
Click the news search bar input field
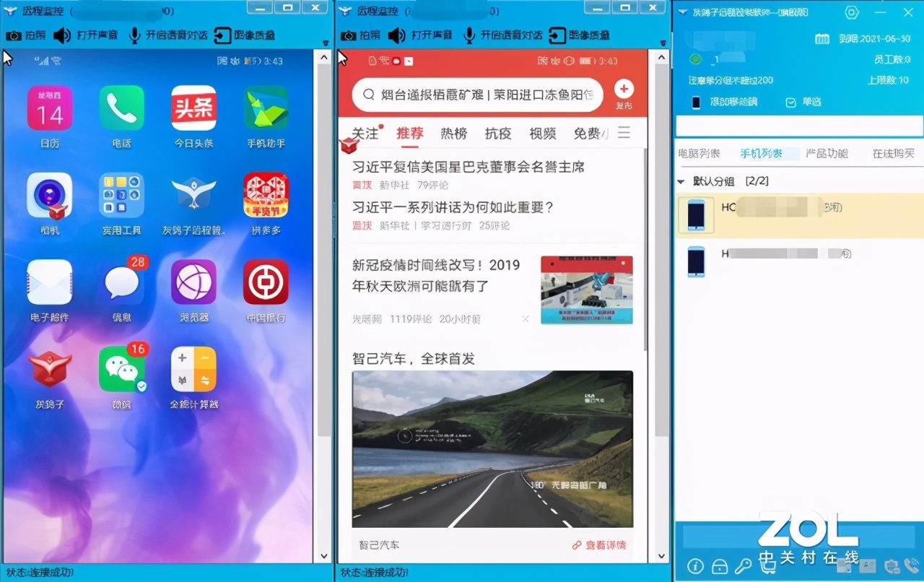476,95
